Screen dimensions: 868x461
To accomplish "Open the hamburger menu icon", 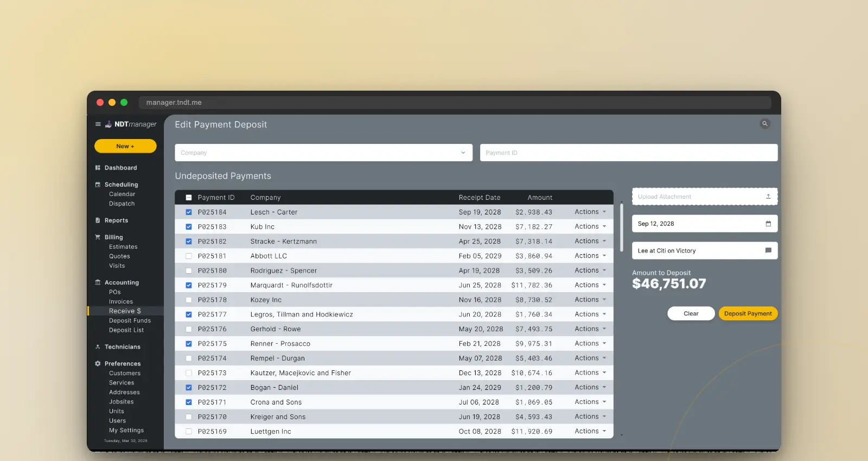I will click(x=98, y=124).
